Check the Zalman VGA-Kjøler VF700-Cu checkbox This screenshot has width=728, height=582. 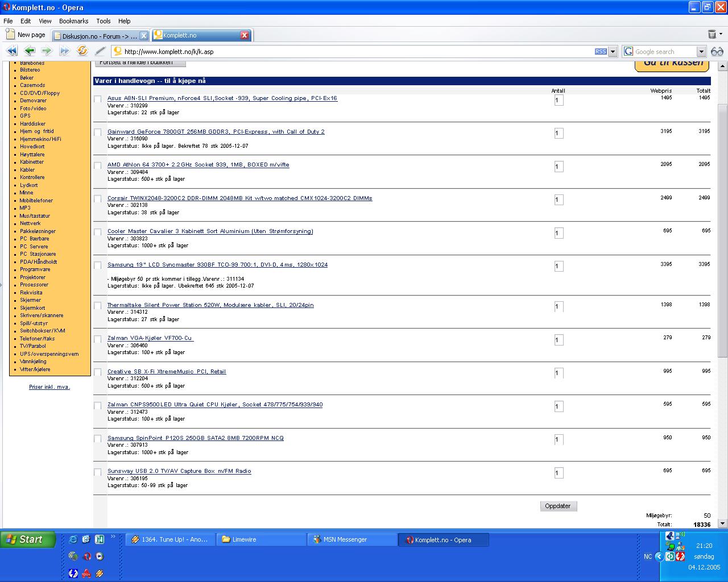[x=98, y=339]
